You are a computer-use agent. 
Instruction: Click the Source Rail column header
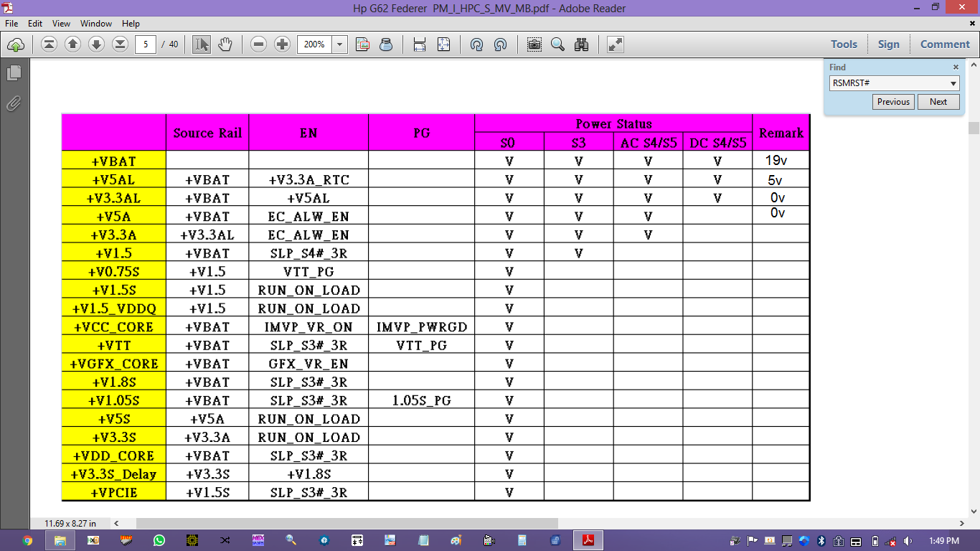[207, 133]
